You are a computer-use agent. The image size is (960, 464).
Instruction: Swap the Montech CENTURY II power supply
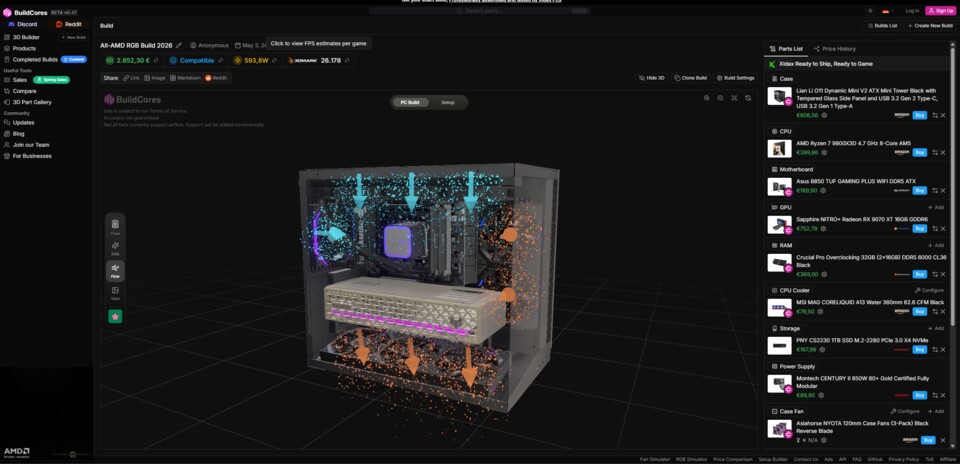coord(934,395)
